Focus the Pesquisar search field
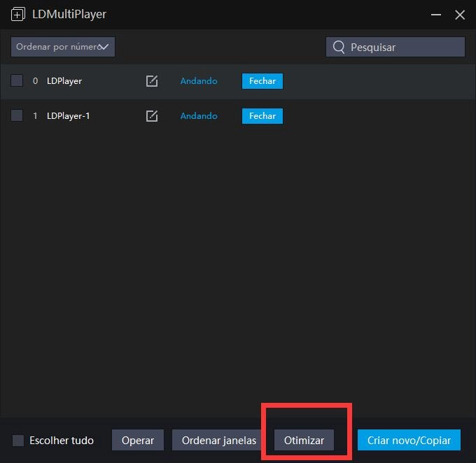 [402, 47]
